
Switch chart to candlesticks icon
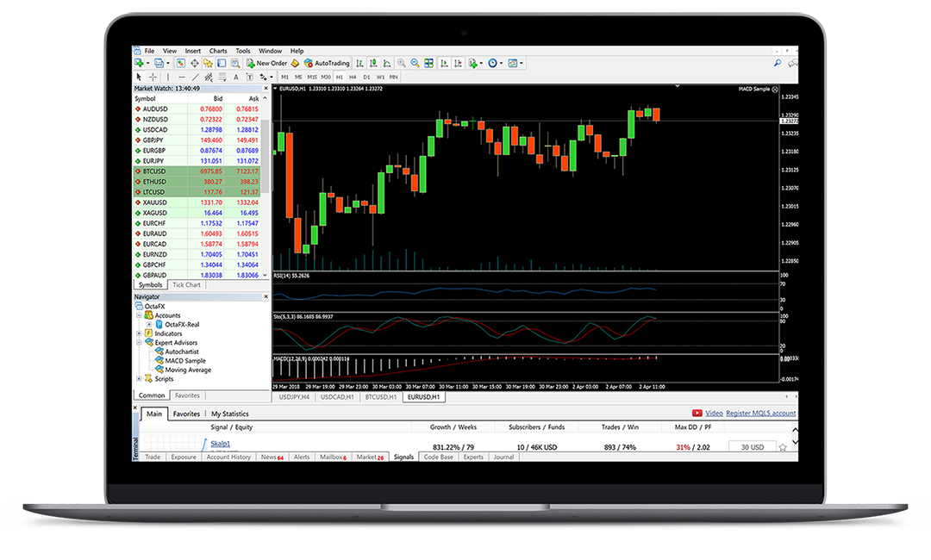pos(373,63)
